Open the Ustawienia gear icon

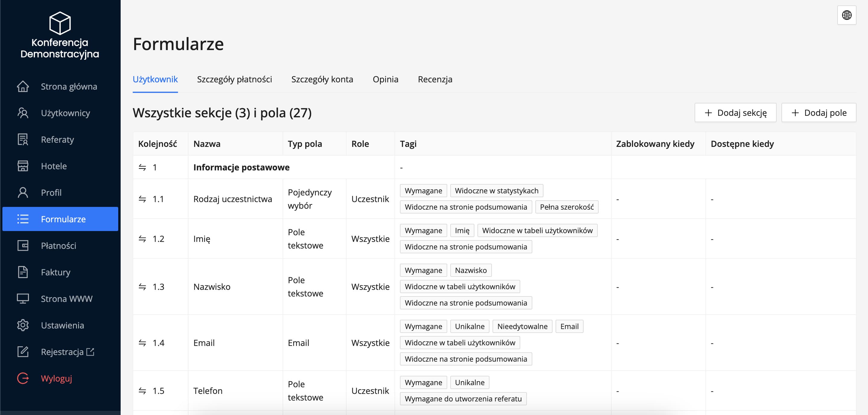click(23, 325)
